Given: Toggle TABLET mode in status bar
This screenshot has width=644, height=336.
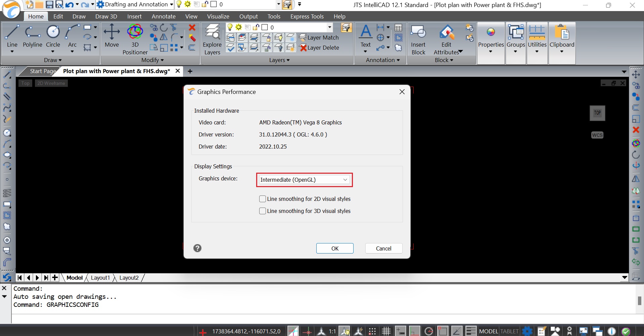Looking at the screenshot, I should tap(510, 331).
